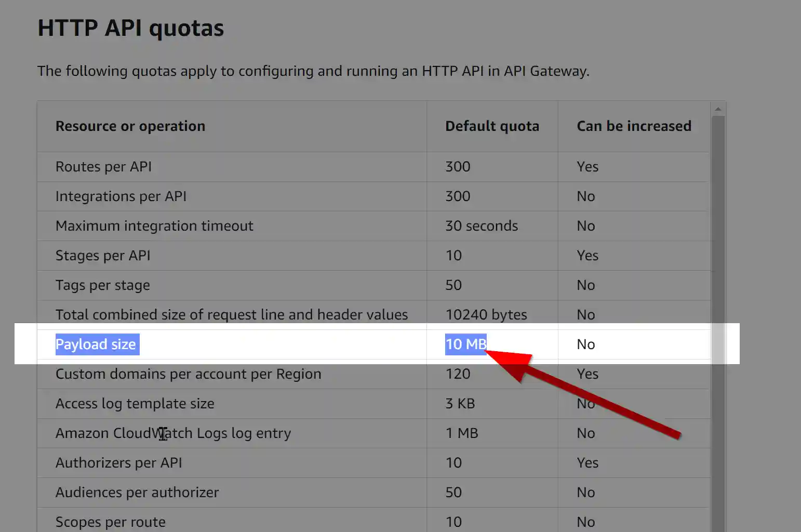Screen dimensions: 801x532
Task: Select the Integrations per API cell
Action: point(121,196)
